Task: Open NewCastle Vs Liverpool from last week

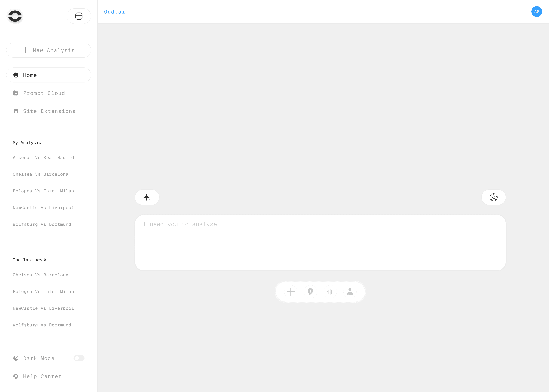Action: point(43,308)
